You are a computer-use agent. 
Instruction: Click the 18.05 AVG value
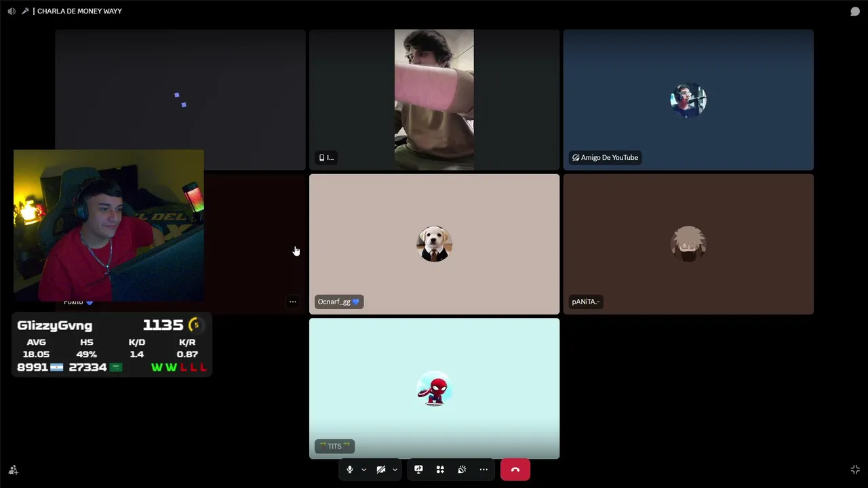(x=36, y=354)
